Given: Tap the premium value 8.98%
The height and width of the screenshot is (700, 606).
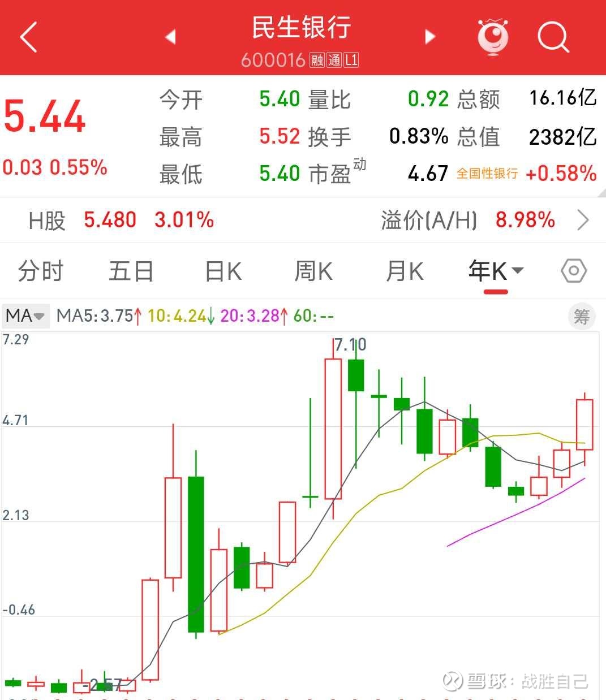Looking at the screenshot, I should pos(525,220).
